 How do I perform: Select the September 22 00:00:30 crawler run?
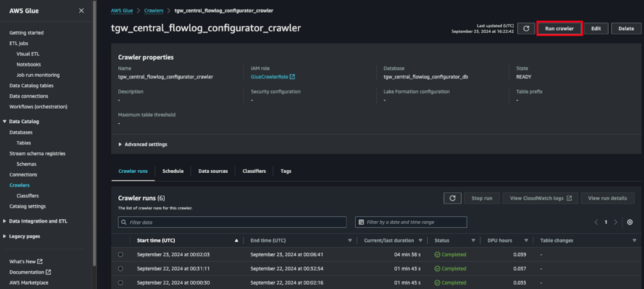[x=120, y=282]
